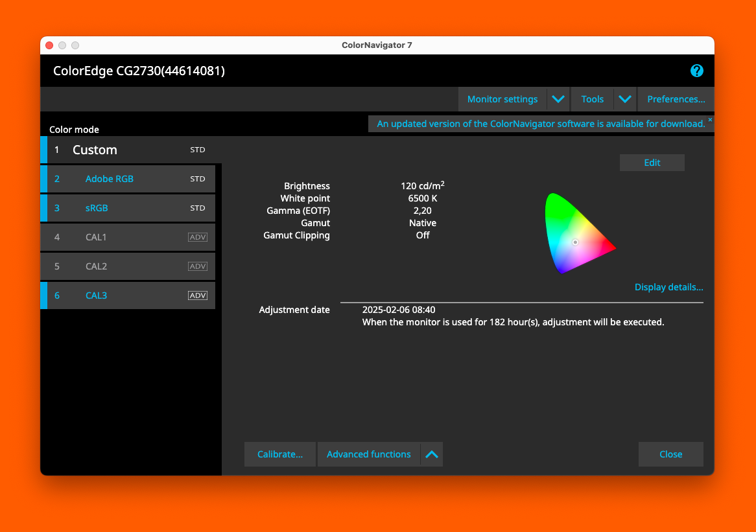This screenshot has height=532, width=756.
Task: Open the Monitor settings menu
Action: 502,99
